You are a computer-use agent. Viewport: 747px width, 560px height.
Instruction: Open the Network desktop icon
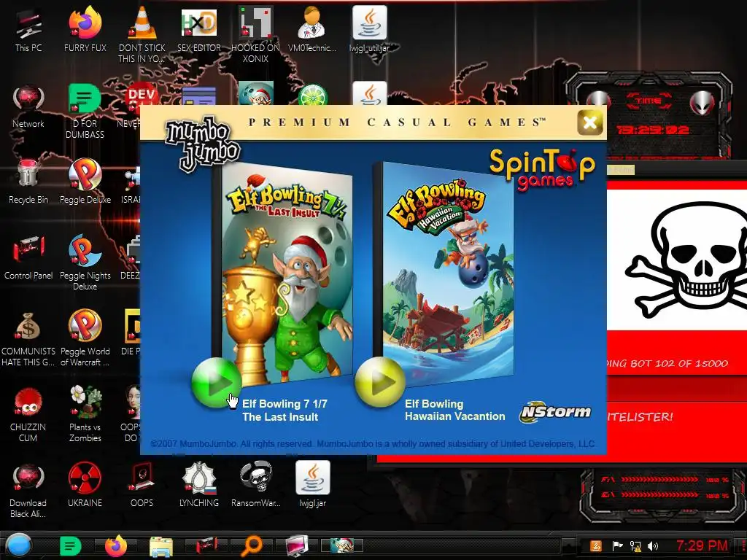(28, 106)
